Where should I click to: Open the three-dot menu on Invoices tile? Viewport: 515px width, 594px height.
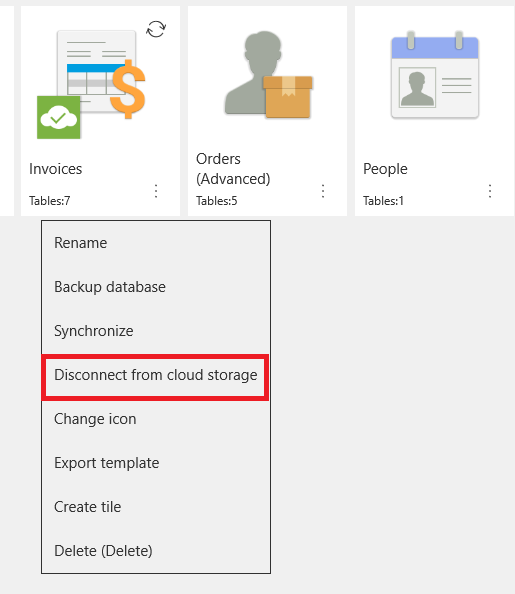click(x=156, y=191)
